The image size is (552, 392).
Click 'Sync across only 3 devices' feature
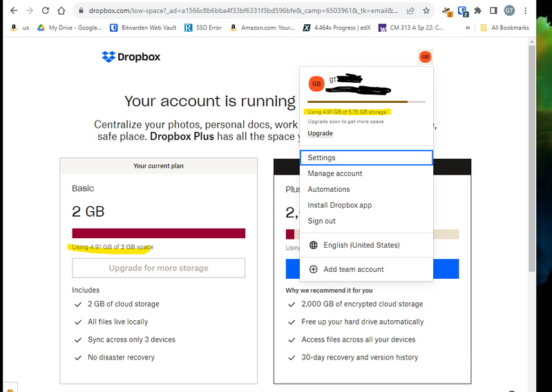pyautogui.click(x=132, y=340)
